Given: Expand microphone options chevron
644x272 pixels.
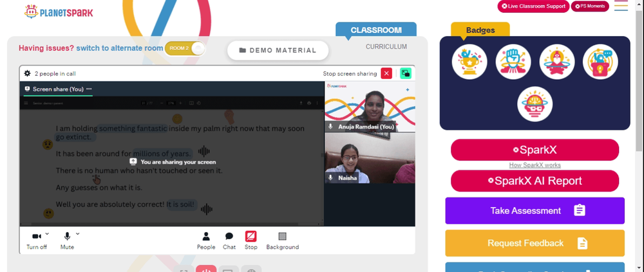Looking at the screenshot, I should [x=78, y=234].
